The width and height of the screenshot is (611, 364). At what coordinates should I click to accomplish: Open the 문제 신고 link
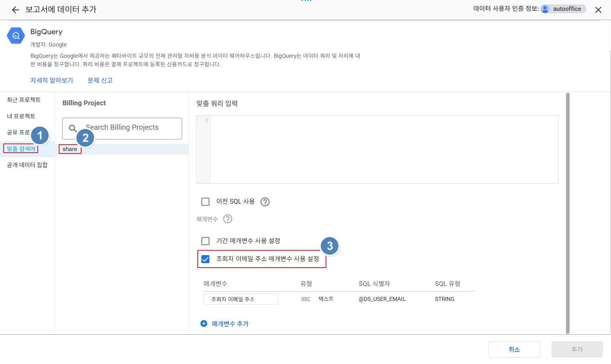click(100, 80)
